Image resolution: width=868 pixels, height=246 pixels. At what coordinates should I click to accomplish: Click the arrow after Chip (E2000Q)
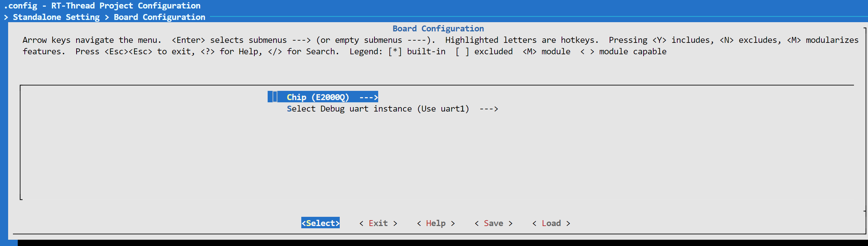click(x=369, y=97)
